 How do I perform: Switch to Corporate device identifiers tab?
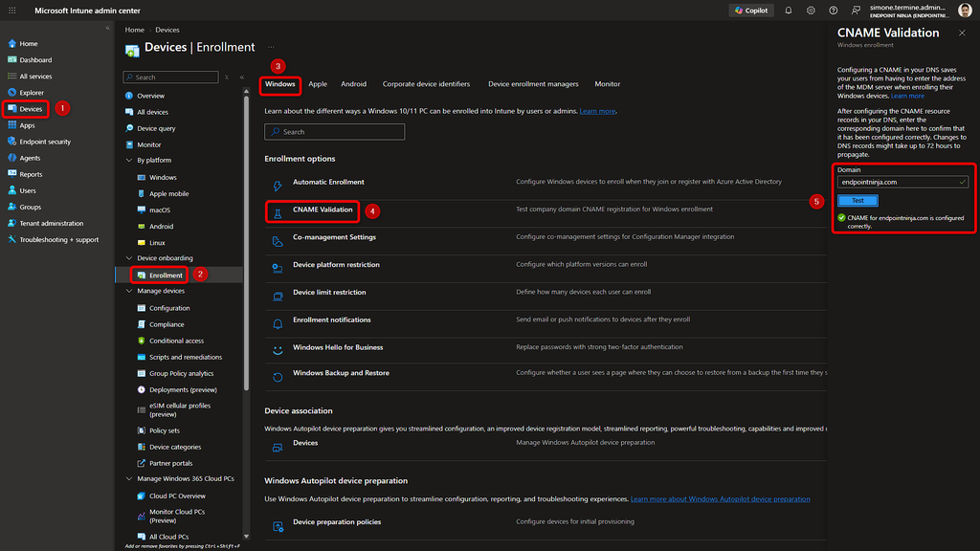(426, 84)
